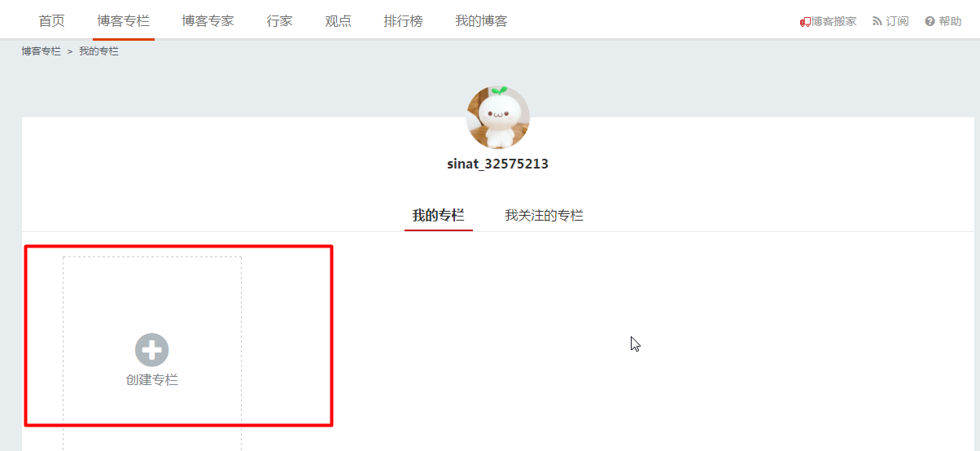Open the 行家 navigation item

point(279,21)
